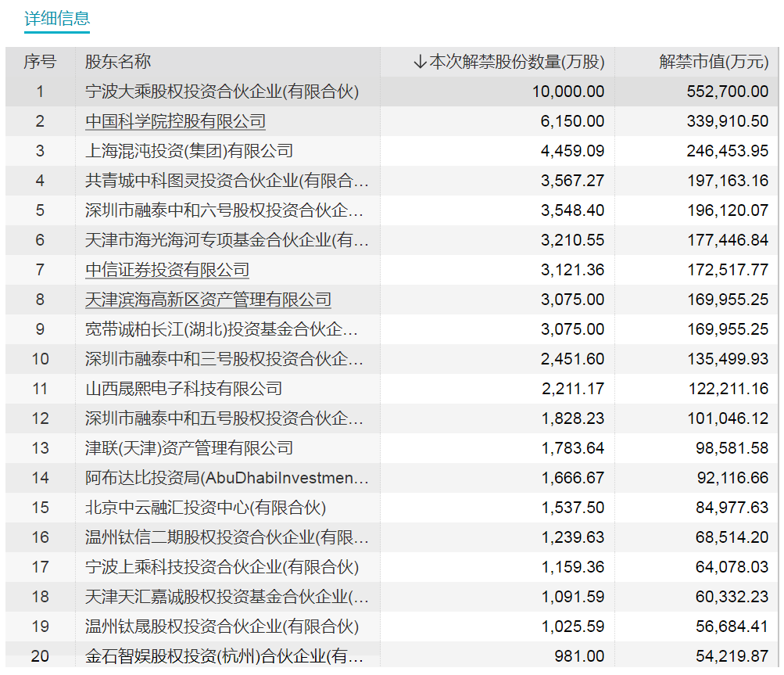Select 深圳市融泰中和五号股权投资 name

224,418
